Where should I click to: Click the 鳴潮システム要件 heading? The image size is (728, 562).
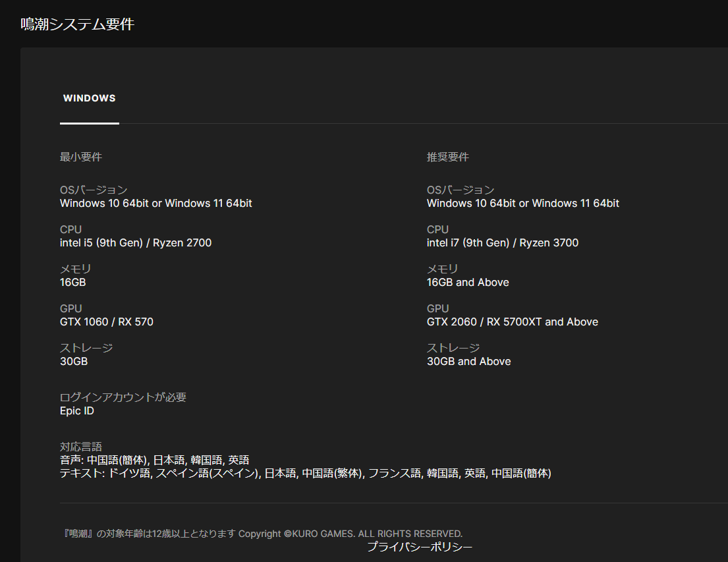click(x=78, y=24)
